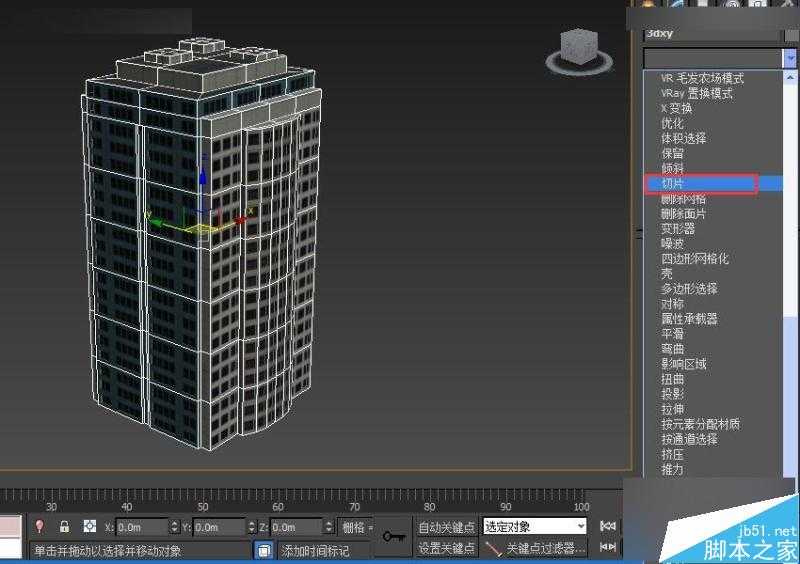Screen dimensions: 800x564
Task: Collapse the modifier list dropdown arrow
Action: coord(789,58)
